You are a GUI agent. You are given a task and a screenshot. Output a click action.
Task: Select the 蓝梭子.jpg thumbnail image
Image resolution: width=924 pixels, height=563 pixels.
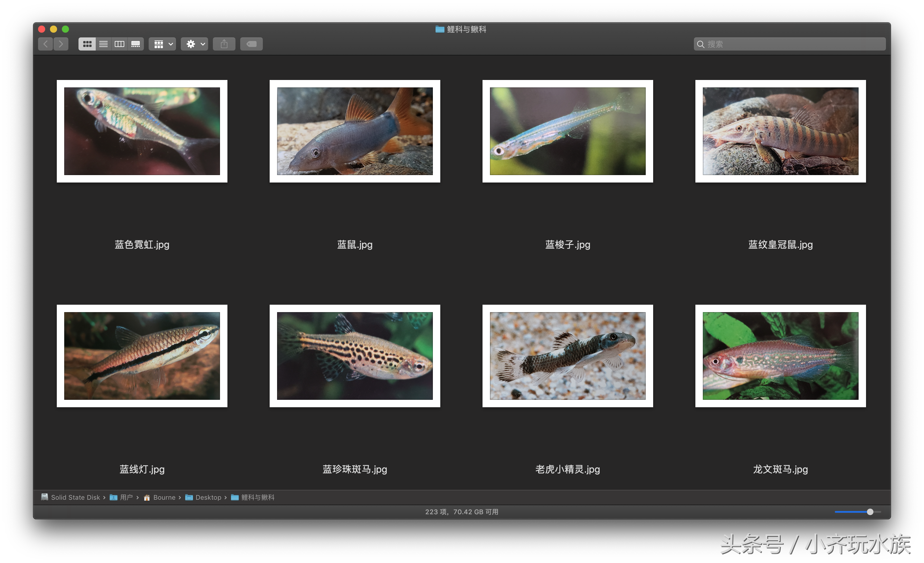pos(568,131)
